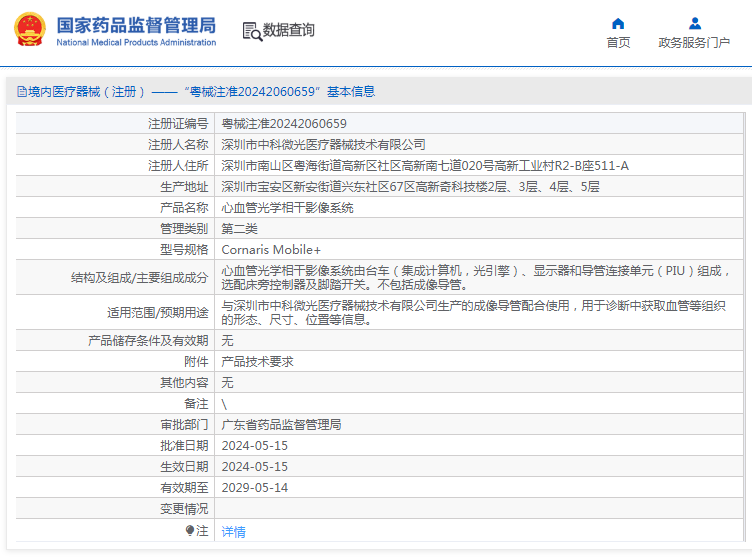The image size is (752, 557).
Task: Select product name 心血管光学相干影像系统
Action: tap(287, 208)
